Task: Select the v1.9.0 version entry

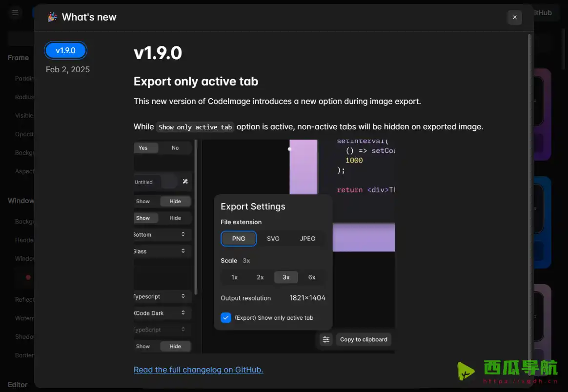Action: pyautogui.click(x=65, y=50)
